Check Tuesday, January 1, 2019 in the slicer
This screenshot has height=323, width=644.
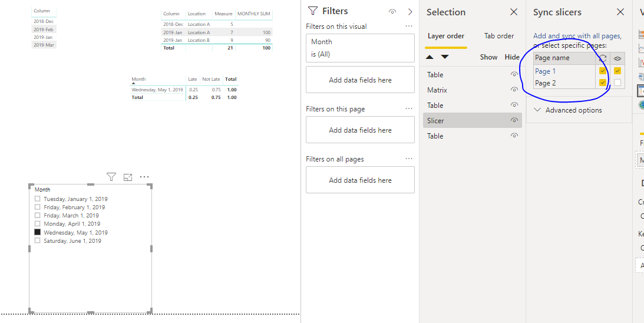[x=37, y=199]
